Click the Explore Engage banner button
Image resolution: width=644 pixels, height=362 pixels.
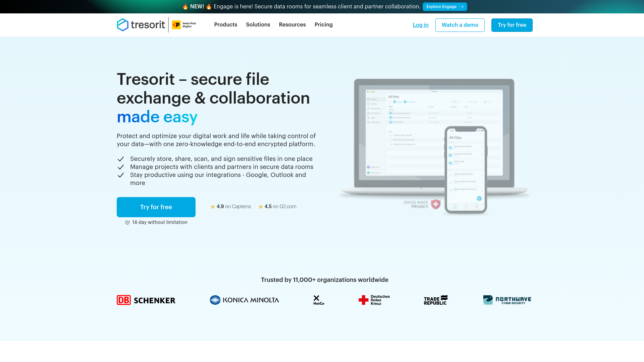click(x=445, y=7)
